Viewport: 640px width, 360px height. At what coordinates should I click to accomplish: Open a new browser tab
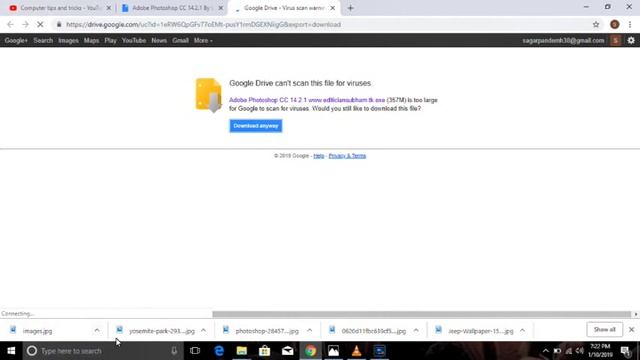pyautogui.click(x=351, y=8)
